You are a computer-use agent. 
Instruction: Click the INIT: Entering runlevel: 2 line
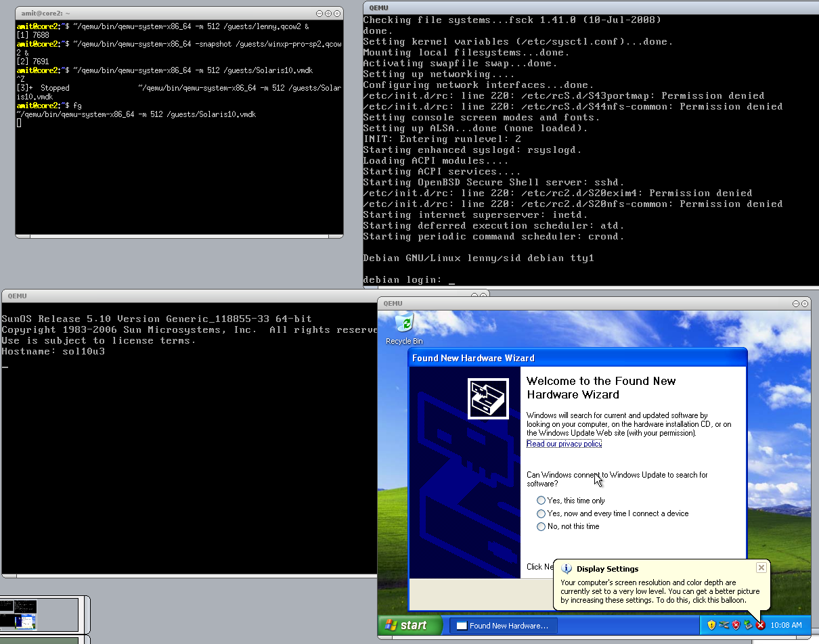(x=442, y=139)
